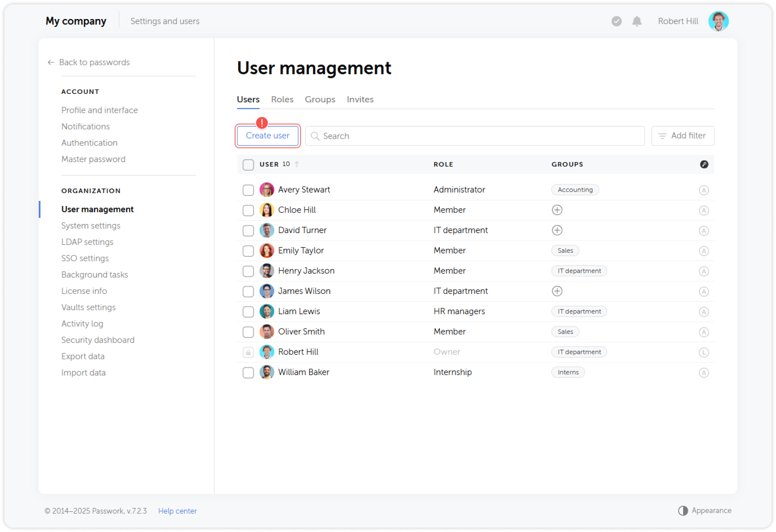Check the checkbox next to Avery Stewart

click(x=248, y=190)
